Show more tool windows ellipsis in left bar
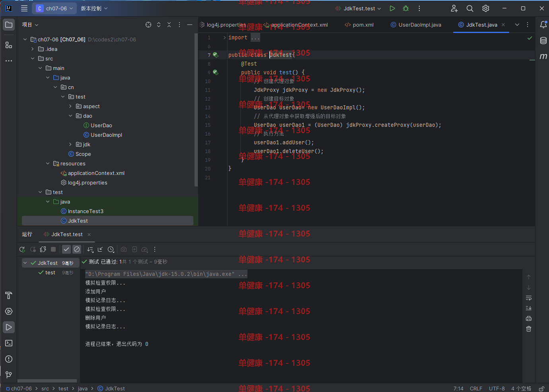The width and height of the screenshot is (549, 392). click(9, 61)
